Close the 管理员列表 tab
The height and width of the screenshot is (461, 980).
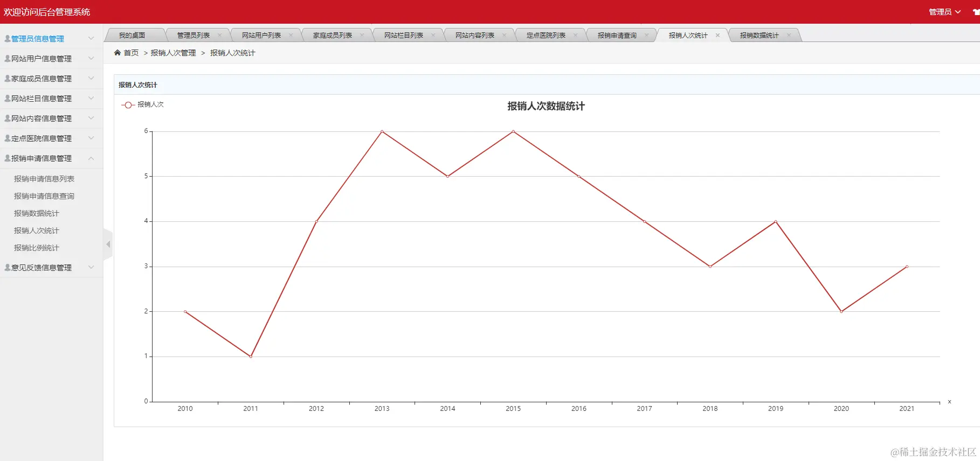[219, 36]
